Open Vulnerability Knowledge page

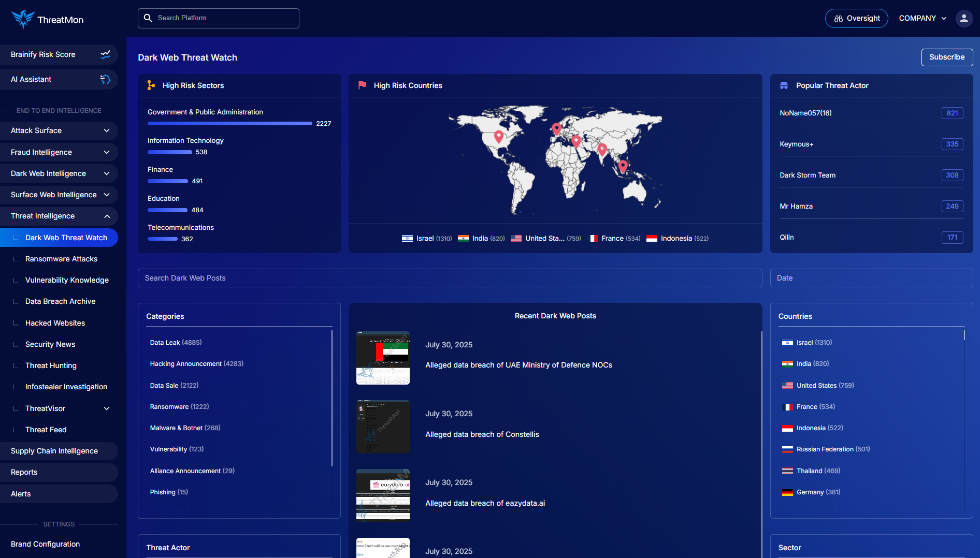click(x=67, y=280)
